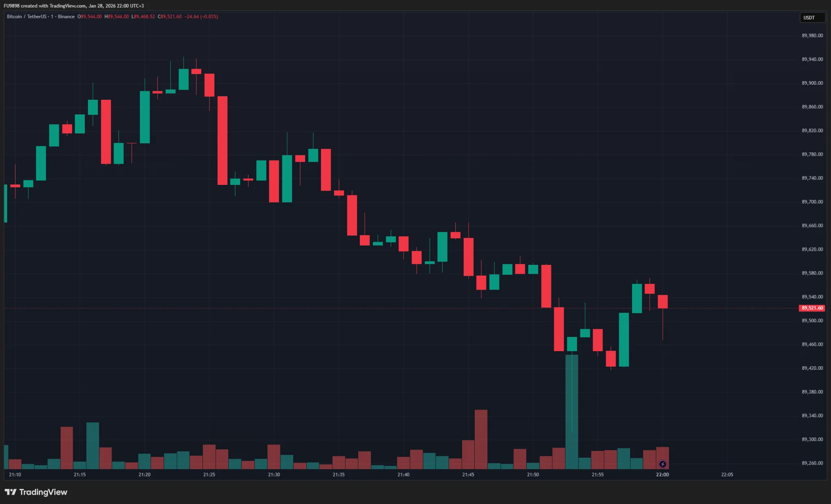
Task: Click the open value O89,544.00
Action: [90, 17]
